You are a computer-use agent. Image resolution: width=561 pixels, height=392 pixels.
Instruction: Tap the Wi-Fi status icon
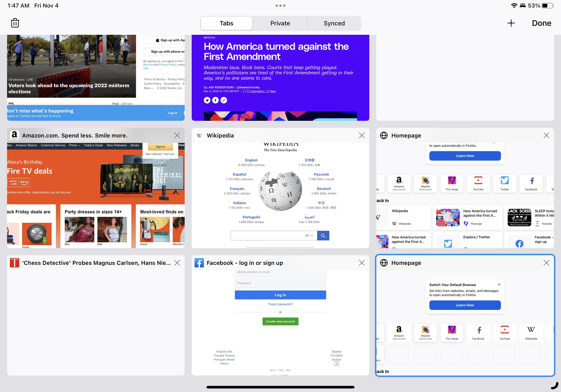[x=514, y=6]
